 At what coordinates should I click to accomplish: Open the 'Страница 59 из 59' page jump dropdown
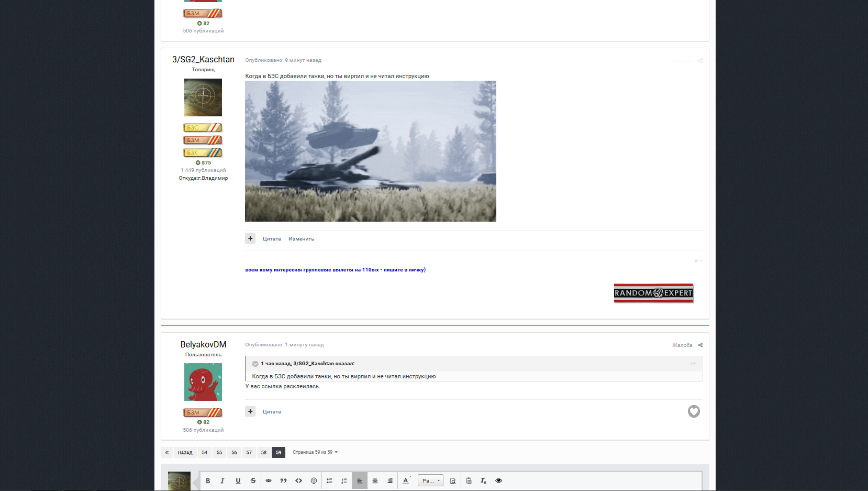pyautogui.click(x=315, y=452)
